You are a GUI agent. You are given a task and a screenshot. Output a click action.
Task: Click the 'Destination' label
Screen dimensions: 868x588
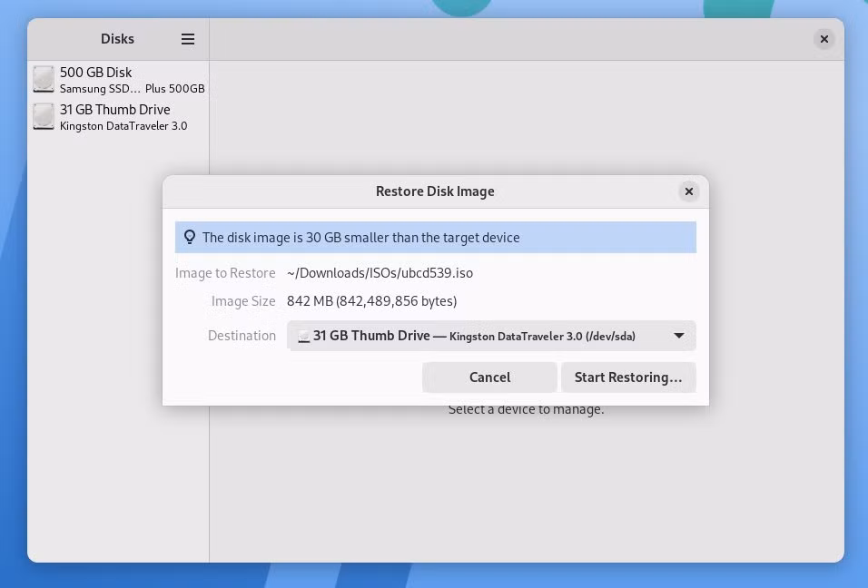242,336
